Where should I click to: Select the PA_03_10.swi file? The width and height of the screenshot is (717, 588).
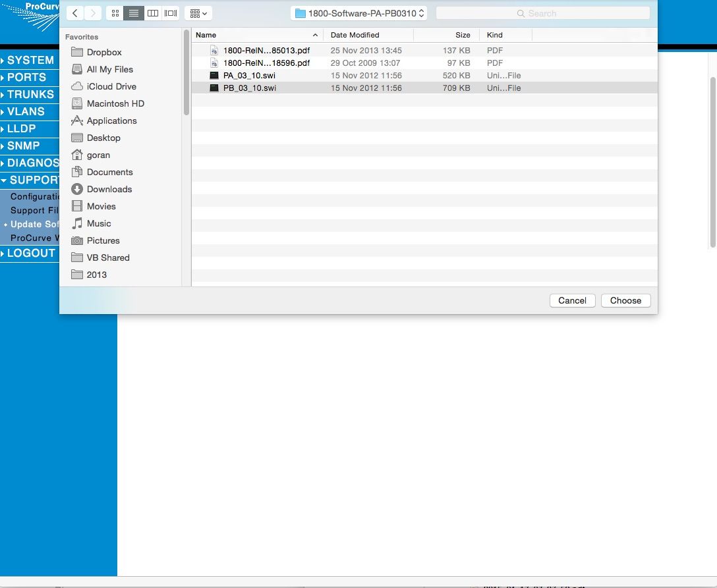point(424,75)
